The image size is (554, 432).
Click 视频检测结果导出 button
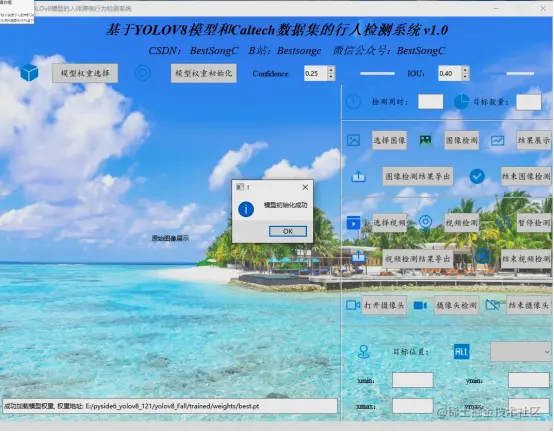tap(418, 259)
